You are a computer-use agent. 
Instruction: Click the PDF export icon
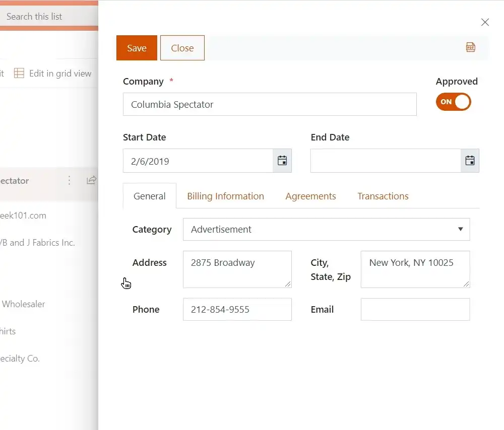(x=470, y=47)
